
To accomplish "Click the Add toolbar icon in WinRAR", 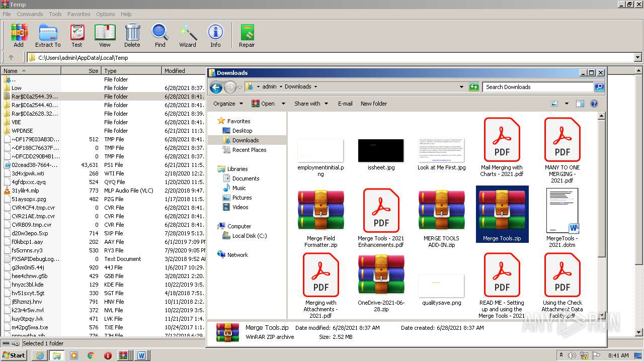I will pyautogui.click(x=19, y=35).
